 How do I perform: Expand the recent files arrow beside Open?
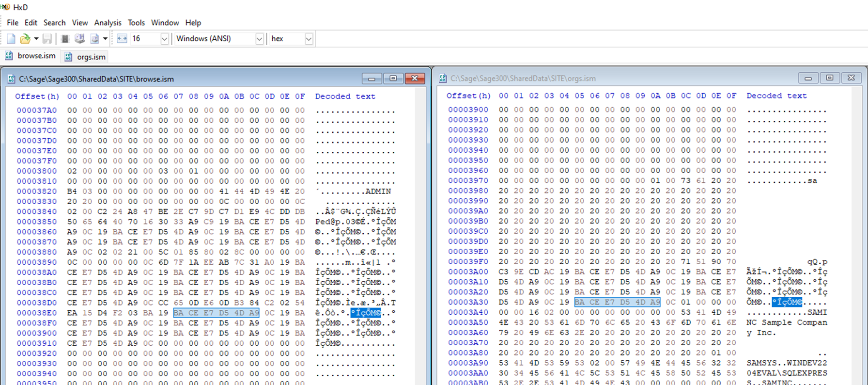(x=36, y=39)
